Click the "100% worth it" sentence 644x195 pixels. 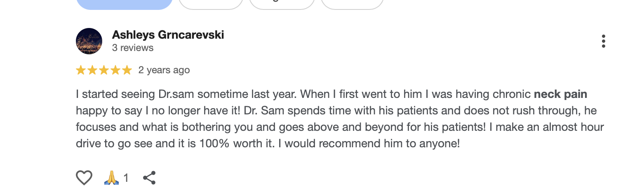239,144
